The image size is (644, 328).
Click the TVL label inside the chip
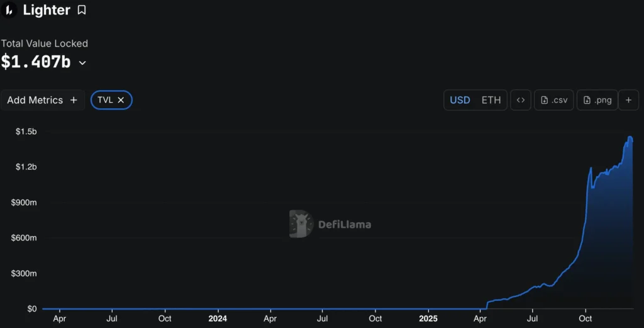coord(105,100)
